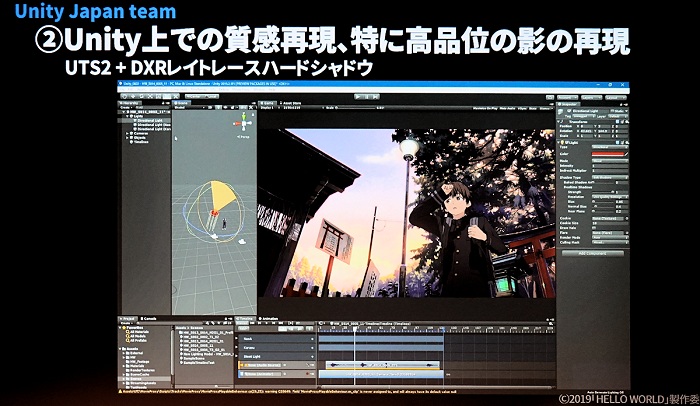This screenshot has width=700, height=406.
Task: Click the Timeline playhead marker
Action: pyautogui.click(x=355, y=329)
